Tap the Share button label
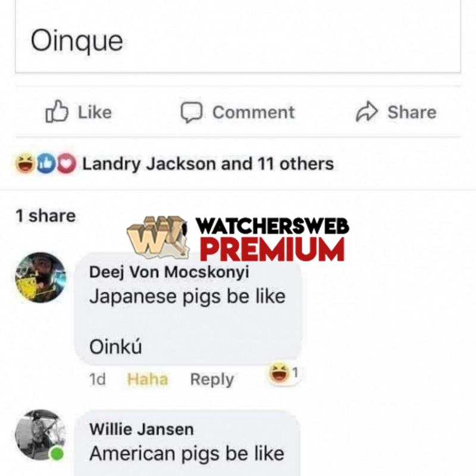The height and width of the screenshot is (476, 476). point(412,112)
